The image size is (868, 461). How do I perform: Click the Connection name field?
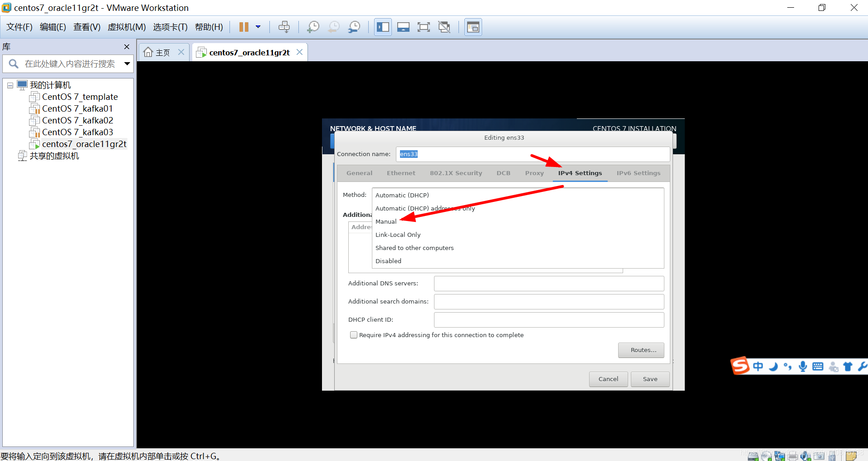tap(533, 154)
